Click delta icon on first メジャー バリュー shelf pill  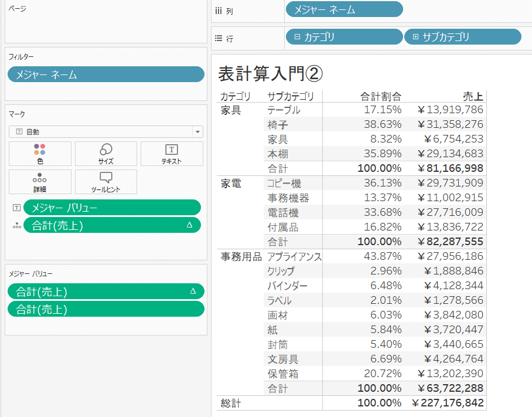[193, 291]
